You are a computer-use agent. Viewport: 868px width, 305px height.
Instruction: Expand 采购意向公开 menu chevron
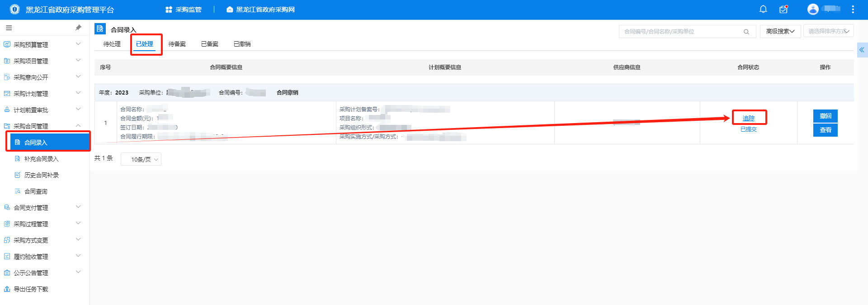coord(78,76)
